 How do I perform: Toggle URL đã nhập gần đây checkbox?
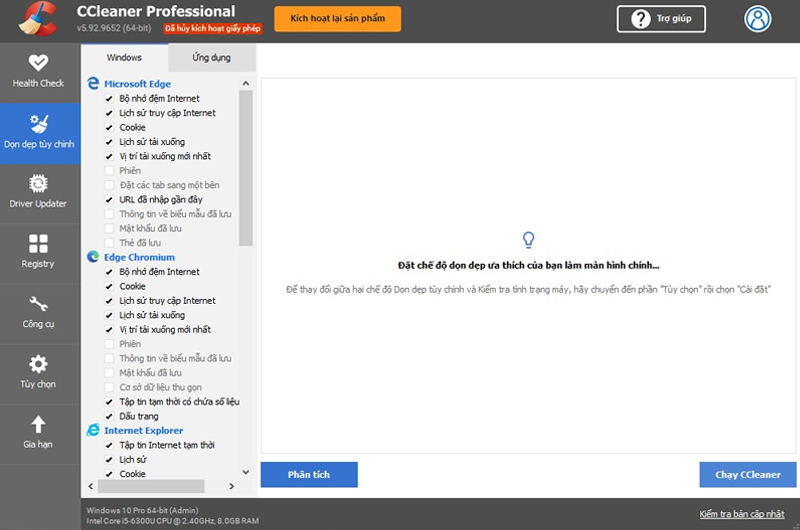(109, 199)
